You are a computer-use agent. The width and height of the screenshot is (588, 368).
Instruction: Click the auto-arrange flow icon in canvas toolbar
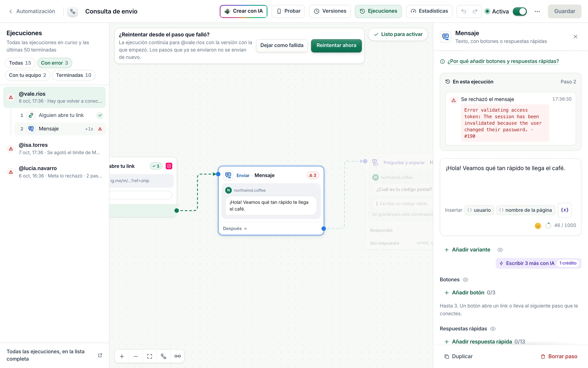click(x=164, y=356)
